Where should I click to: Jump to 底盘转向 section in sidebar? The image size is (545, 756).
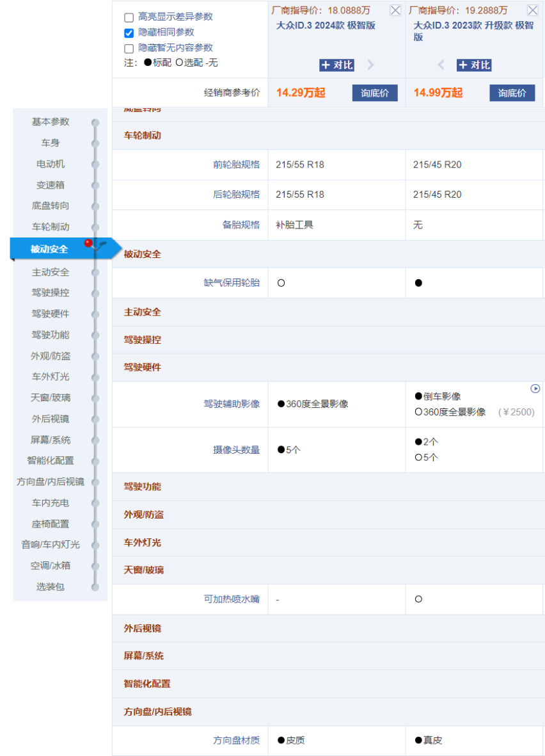pos(51,206)
